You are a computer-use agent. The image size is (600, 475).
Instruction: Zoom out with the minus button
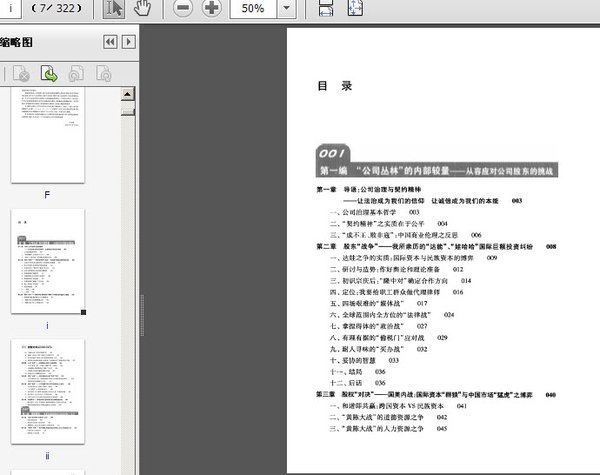(183, 8)
